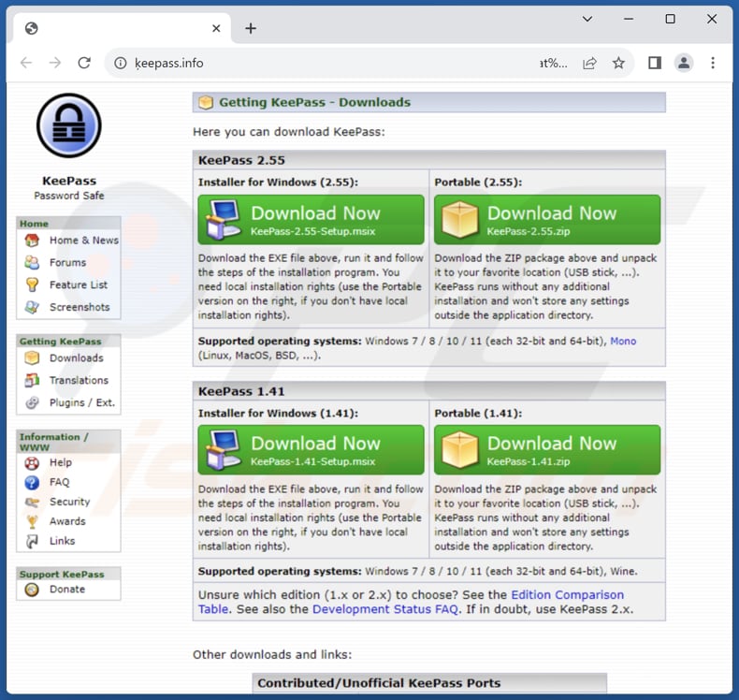View site information icon beside keepass.info
Screen dimensions: 739x700
(120, 64)
